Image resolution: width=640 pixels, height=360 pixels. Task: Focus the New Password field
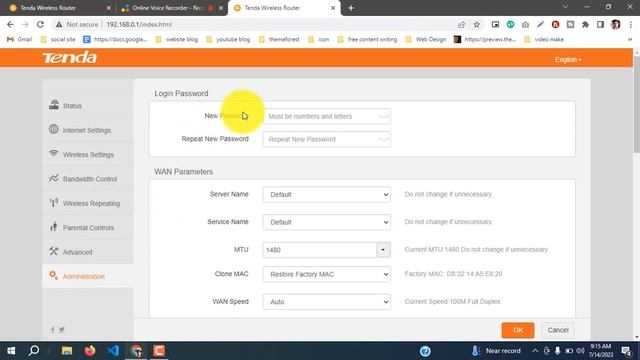click(327, 116)
